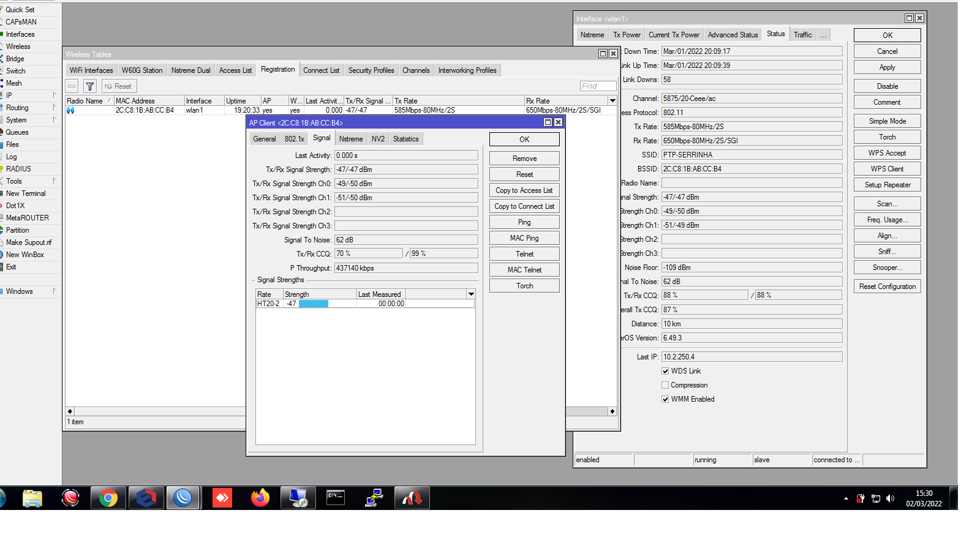Enable the Compression checkbox
The width and height of the screenshot is (980, 551).
665,385
